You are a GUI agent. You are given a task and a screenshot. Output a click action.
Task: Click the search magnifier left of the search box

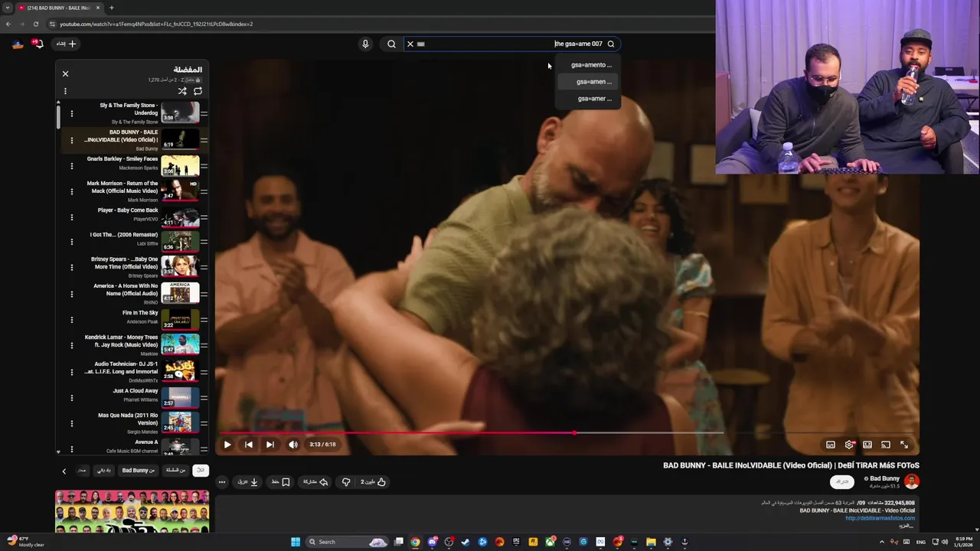click(x=391, y=44)
